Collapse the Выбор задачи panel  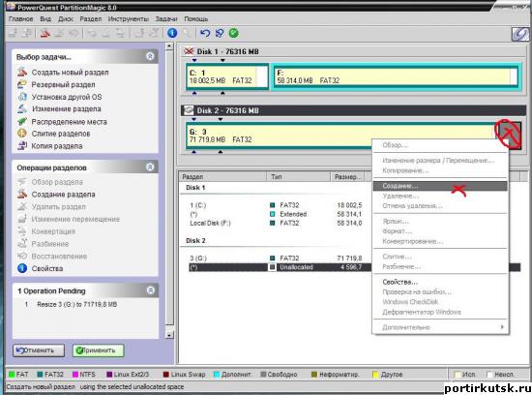(150, 56)
